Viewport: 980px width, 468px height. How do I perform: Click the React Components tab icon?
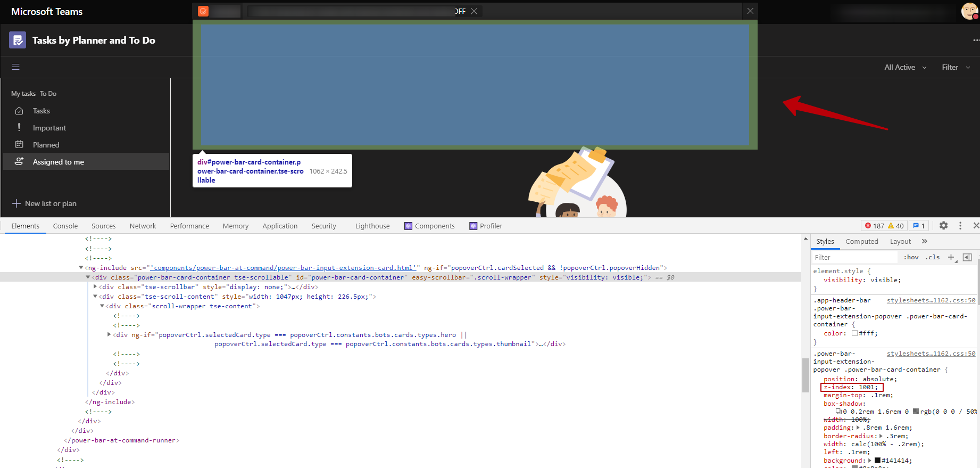pos(408,226)
